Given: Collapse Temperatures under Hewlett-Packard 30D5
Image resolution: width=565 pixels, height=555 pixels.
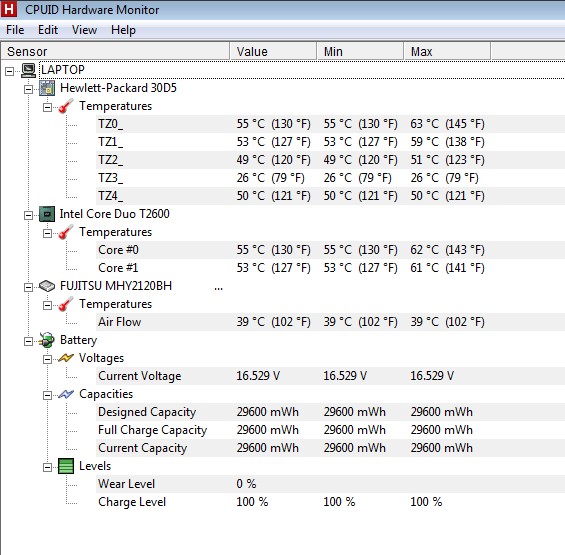Looking at the screenshot, I should [x=47, y=107].
